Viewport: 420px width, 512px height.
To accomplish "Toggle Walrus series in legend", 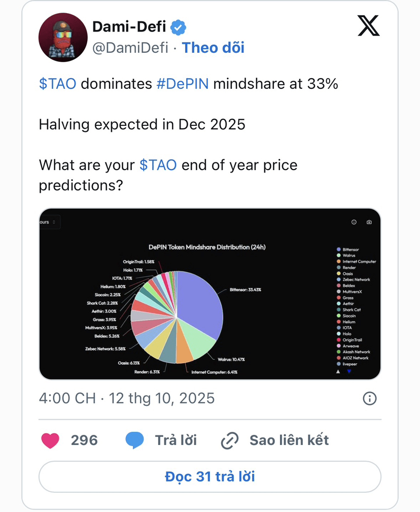I will tap(349, 256).
